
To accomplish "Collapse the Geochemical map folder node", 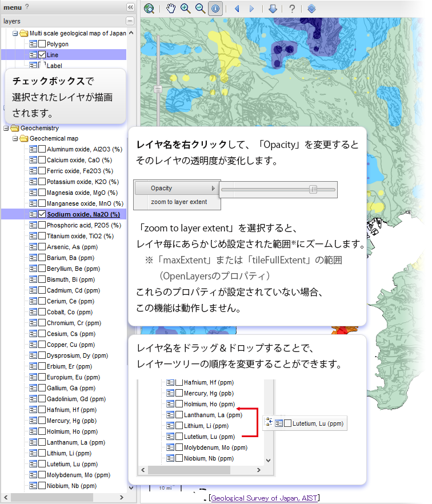I will point(15,138).
